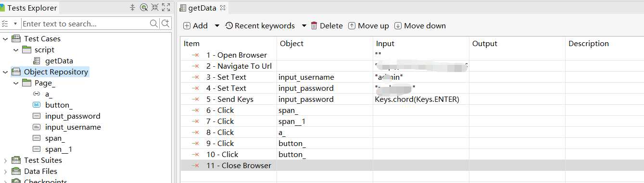This screenshot has height=183, width=644.
Task: Select step '4 - Set Text'
Action: (x=226, y=88)
